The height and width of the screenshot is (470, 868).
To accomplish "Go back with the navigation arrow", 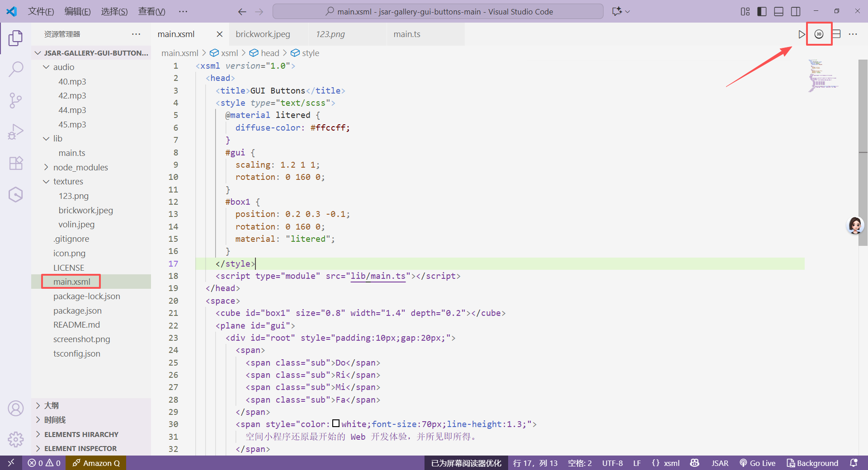I will [242, 12].
